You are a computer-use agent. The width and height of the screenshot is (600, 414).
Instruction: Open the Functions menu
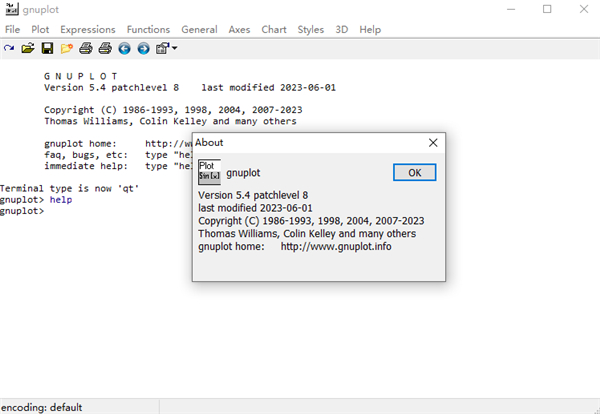[x=148, y=29]
